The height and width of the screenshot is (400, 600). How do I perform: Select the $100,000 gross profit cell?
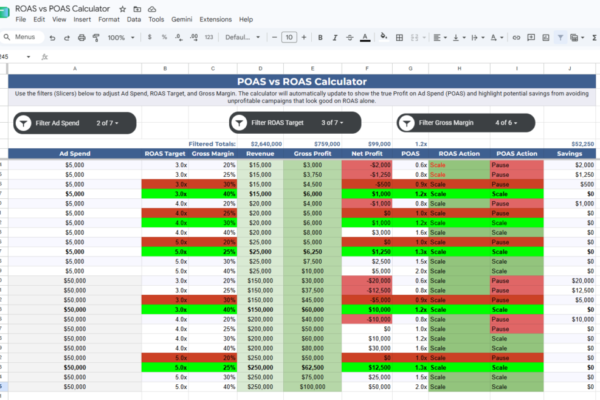pos(312,387)
